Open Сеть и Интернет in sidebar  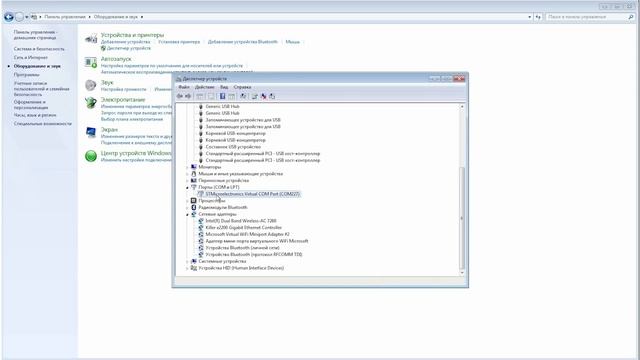[31, 58]
